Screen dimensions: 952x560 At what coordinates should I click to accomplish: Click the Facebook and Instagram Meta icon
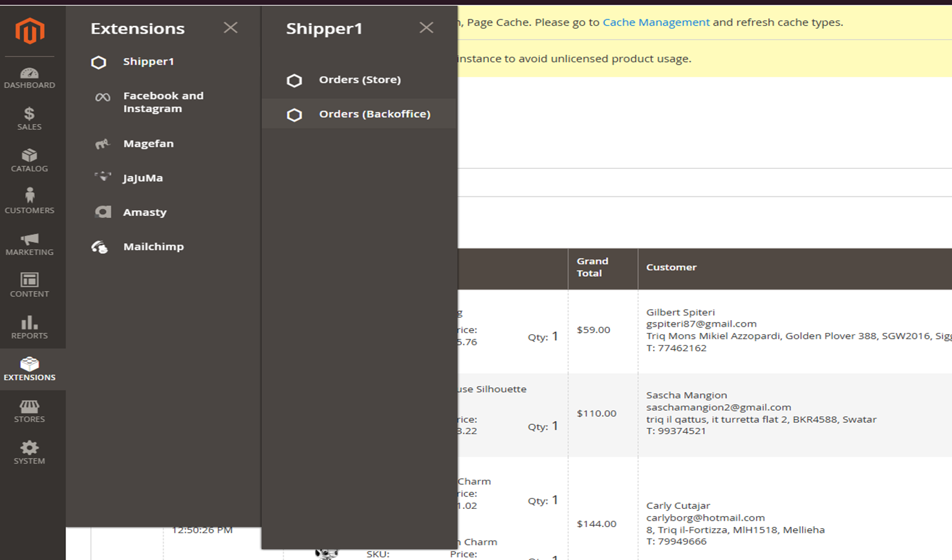tap(102, 98)
